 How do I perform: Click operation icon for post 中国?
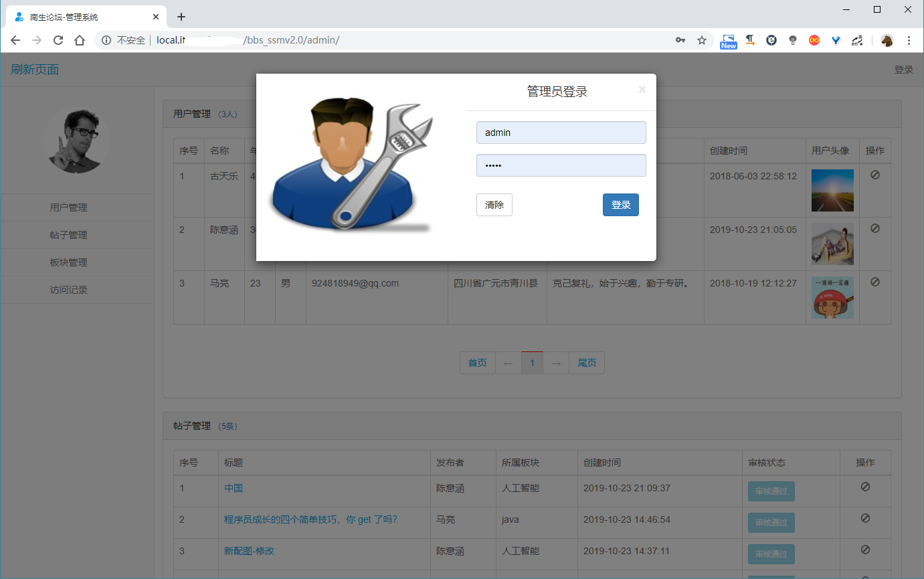[865, 487]
